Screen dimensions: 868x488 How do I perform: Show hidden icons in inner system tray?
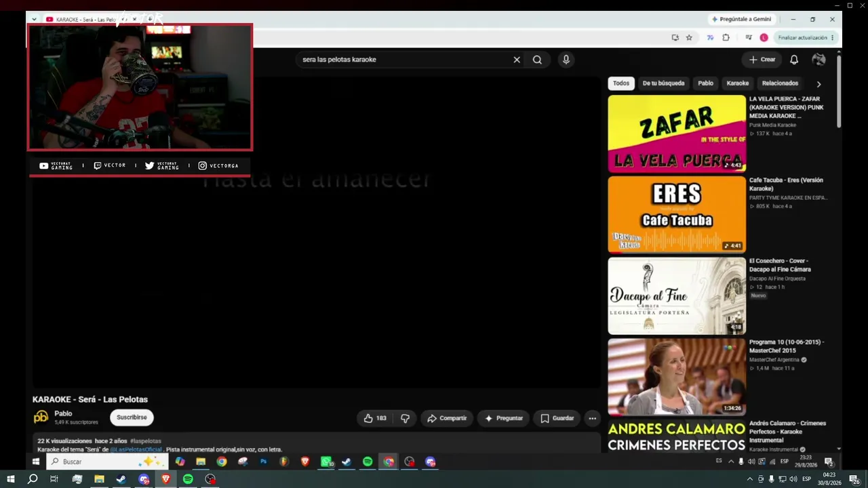730,462
